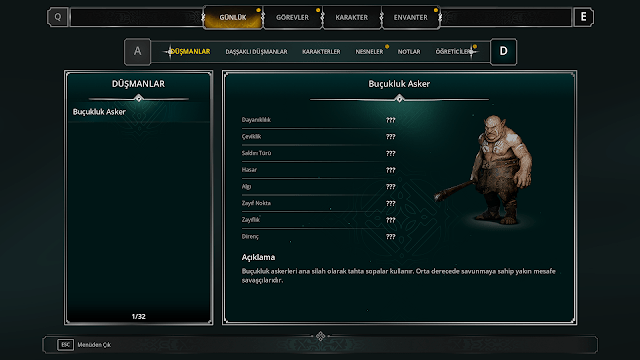Click Menüden Çık to exit menu

point(94,345)
